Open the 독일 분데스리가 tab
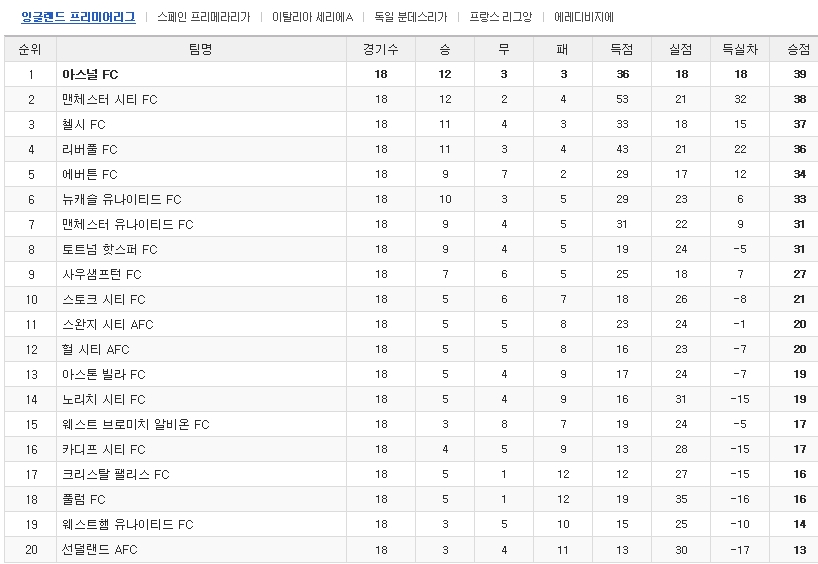The width and height of the screenshot is (818, 564). 411,17
